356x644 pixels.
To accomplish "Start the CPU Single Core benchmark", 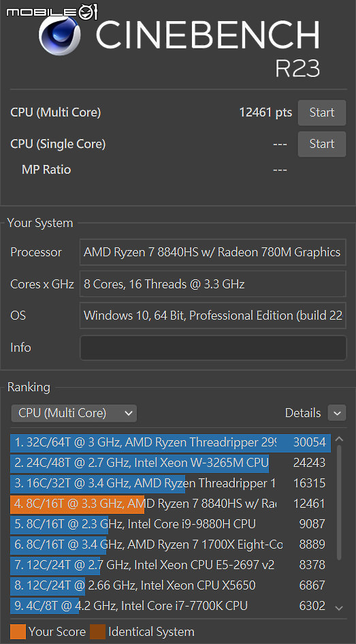I will pos(321,144).
